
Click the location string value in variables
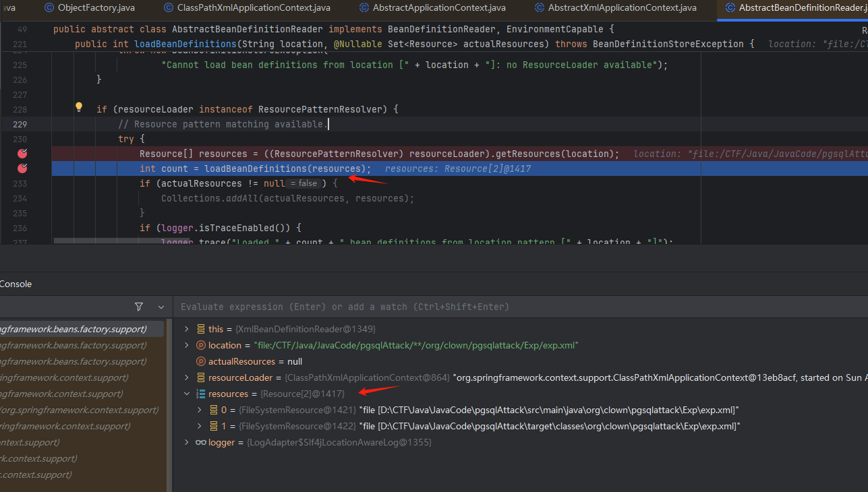pyautogui.click(x=416, y=345)
